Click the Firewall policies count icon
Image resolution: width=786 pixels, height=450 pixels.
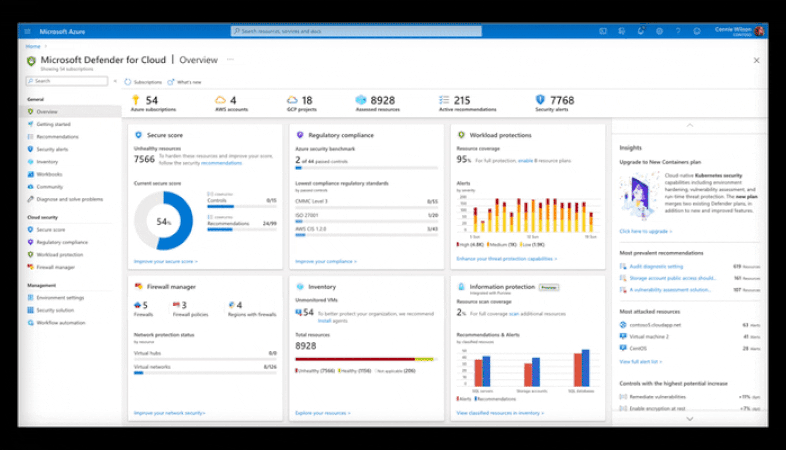point(176,305)
